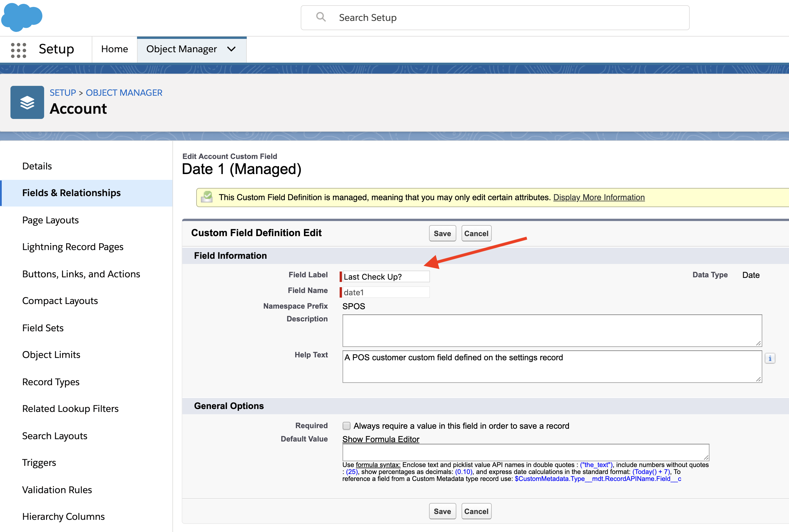Open Page Layouts sidebar item
Viewport: 789px width, 532px height.
tap(50, 220)
